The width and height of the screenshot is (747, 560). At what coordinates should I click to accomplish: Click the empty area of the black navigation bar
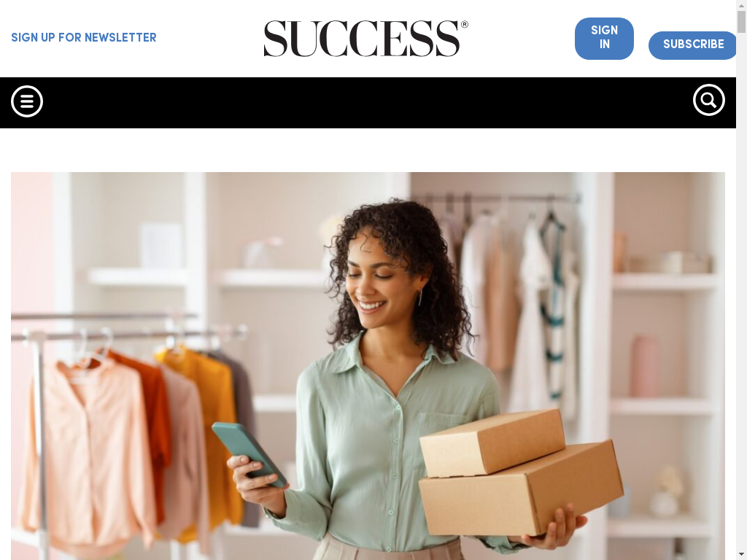coord(367,102)
